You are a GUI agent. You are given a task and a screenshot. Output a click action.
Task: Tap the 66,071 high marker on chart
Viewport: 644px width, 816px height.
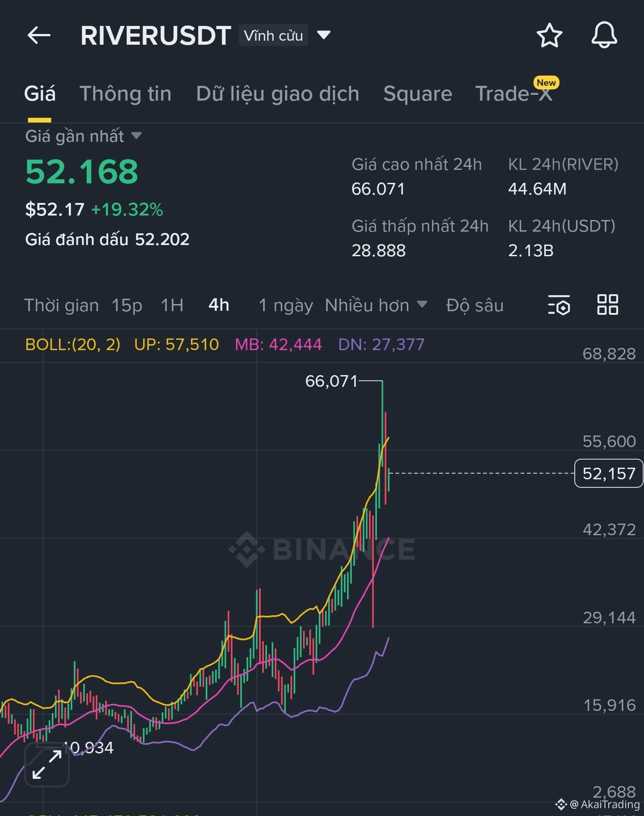click(x=331, y=381)
